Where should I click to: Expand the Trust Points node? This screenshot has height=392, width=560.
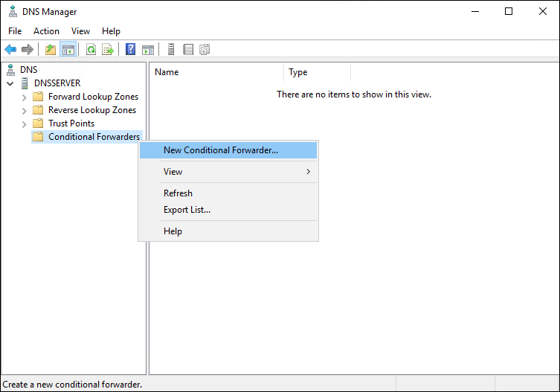pos(24,124)
